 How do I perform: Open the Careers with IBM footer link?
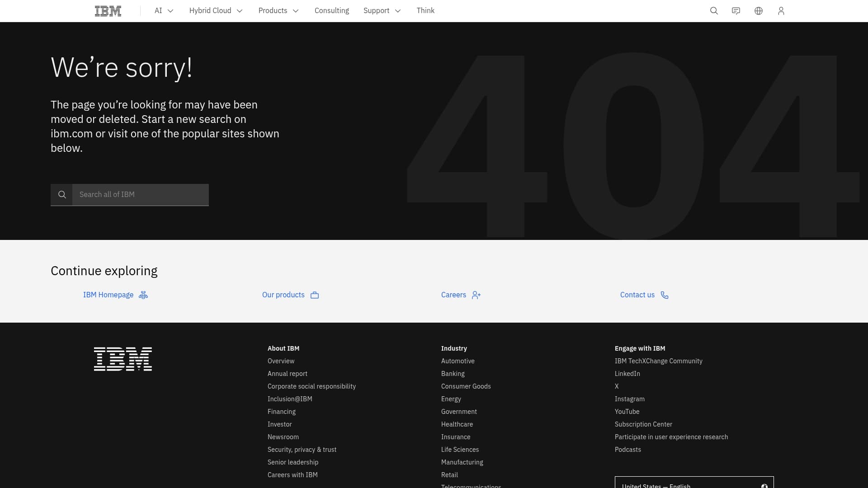(x=292, y=475)
